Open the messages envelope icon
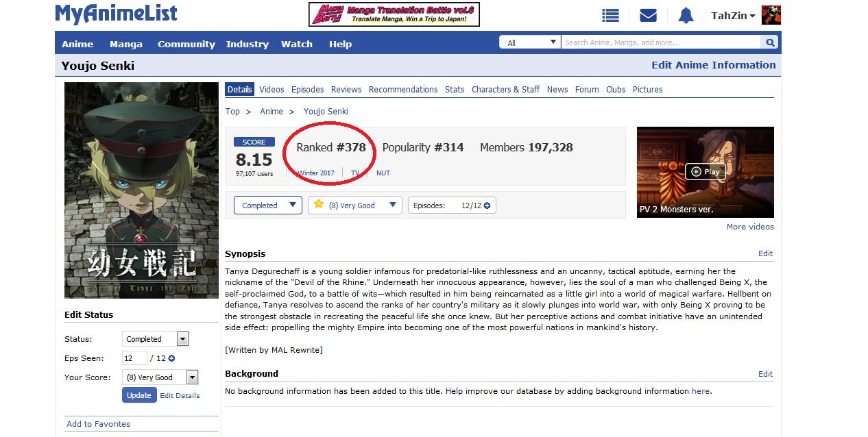This screenshot has height=437, width=868. [x=648, y=15]
